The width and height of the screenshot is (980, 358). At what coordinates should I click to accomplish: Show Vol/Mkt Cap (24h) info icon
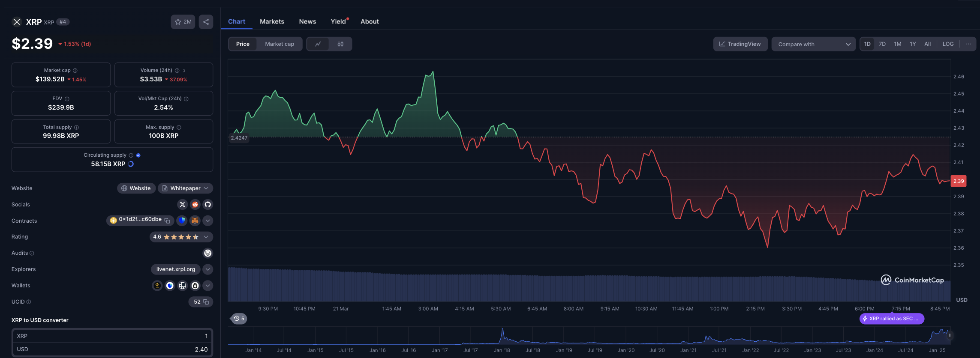point(186,98)
